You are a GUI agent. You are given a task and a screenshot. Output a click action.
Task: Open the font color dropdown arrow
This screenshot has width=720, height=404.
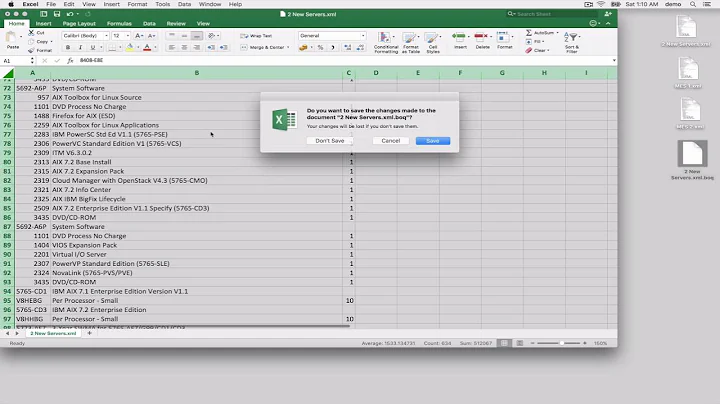tap(155, 47)
